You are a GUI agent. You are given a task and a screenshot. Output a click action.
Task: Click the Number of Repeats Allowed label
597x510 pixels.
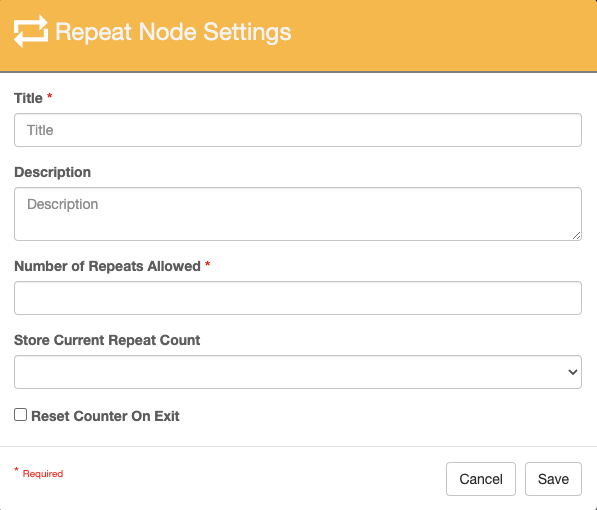tap(107, 266)
